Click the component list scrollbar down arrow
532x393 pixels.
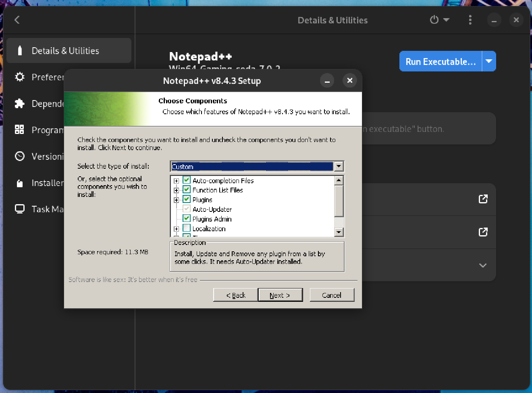pyautogui.click(x=339, y=233)
